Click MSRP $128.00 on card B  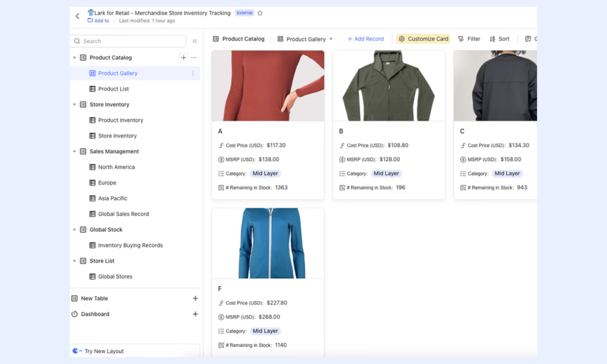390,159
